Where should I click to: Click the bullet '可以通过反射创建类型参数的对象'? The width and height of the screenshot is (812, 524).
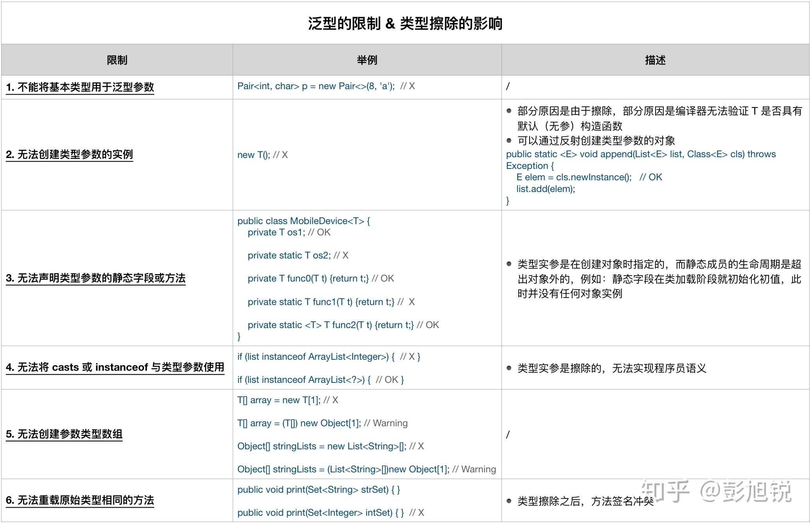[x=596, y=141]
